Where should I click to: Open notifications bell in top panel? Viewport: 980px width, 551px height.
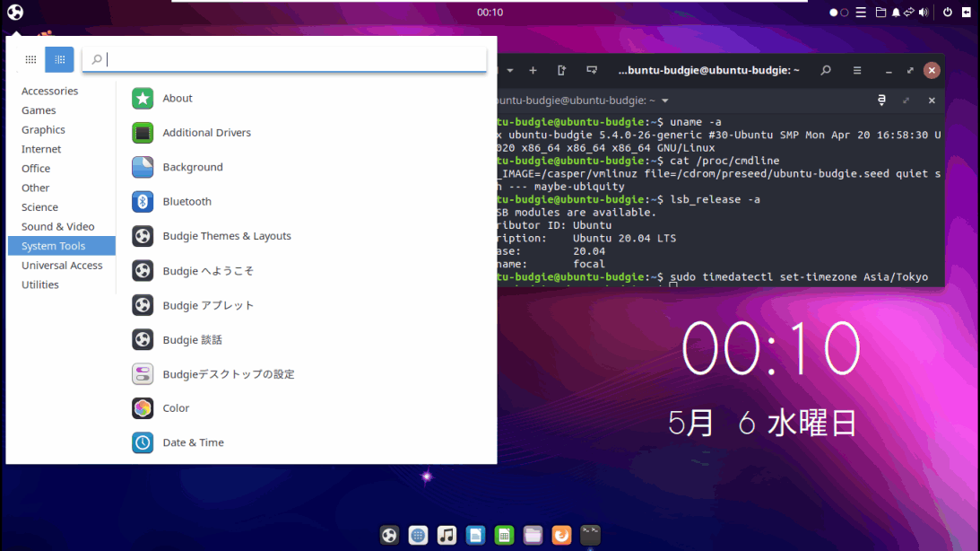tap(896, 12)
